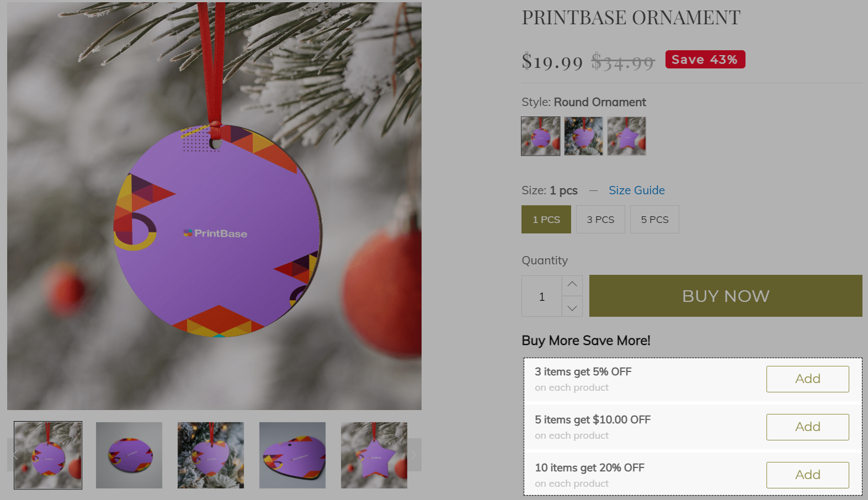Click the BUY NOW button
Screen dimensions: 868x500
pos(726,296)
